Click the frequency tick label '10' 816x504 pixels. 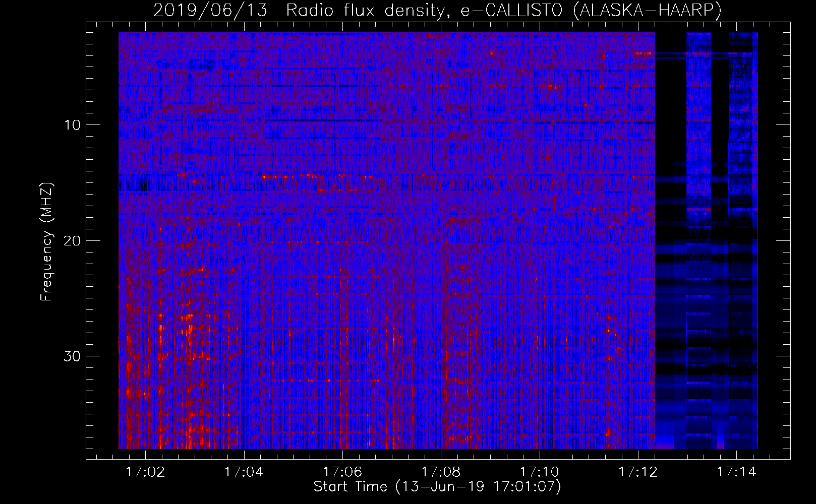pyautogui.click(x=73, y=124)
